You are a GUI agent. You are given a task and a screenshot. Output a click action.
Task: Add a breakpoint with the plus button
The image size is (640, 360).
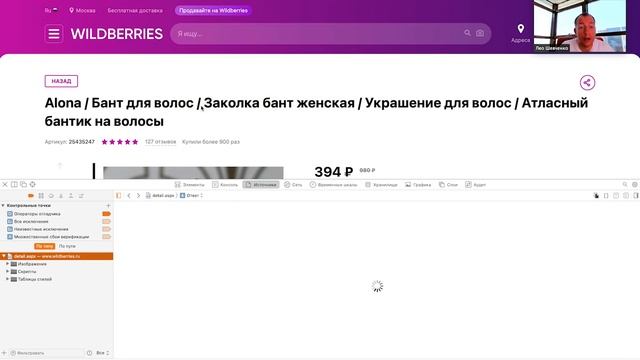[x=108, y=205]
